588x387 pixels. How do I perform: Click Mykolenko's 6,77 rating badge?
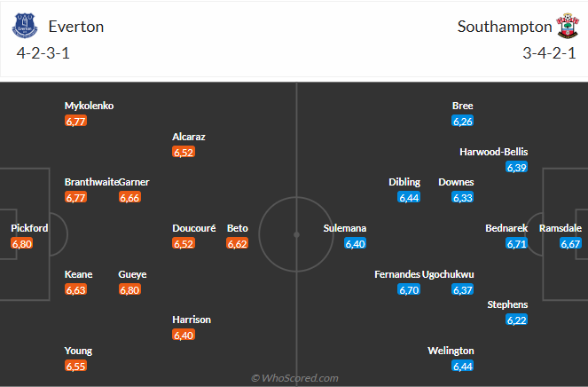coord(76,121)
